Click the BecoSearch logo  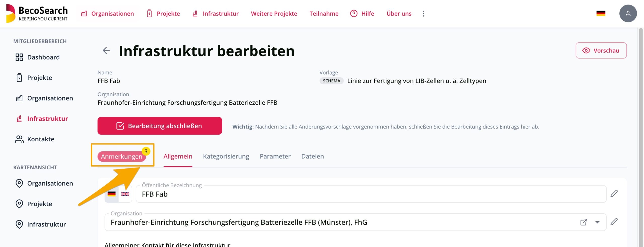[x=37, y=14]
